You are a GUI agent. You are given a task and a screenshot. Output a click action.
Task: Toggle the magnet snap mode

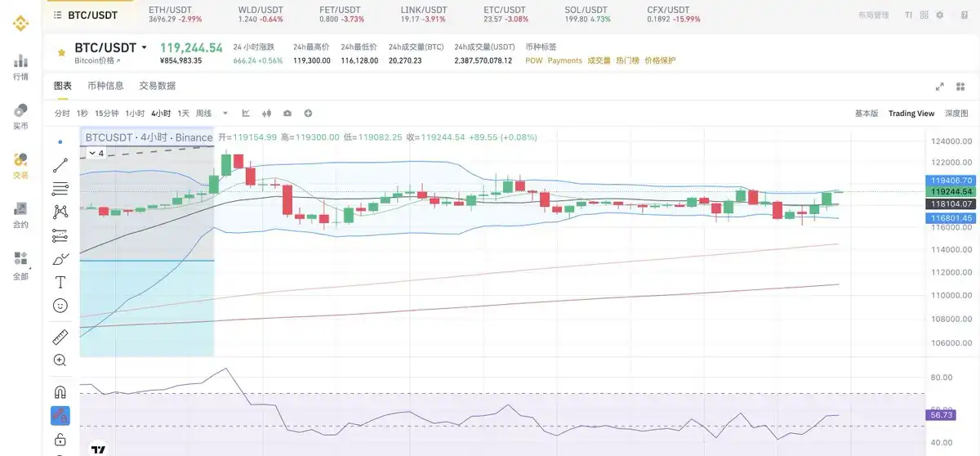[60, 391]
